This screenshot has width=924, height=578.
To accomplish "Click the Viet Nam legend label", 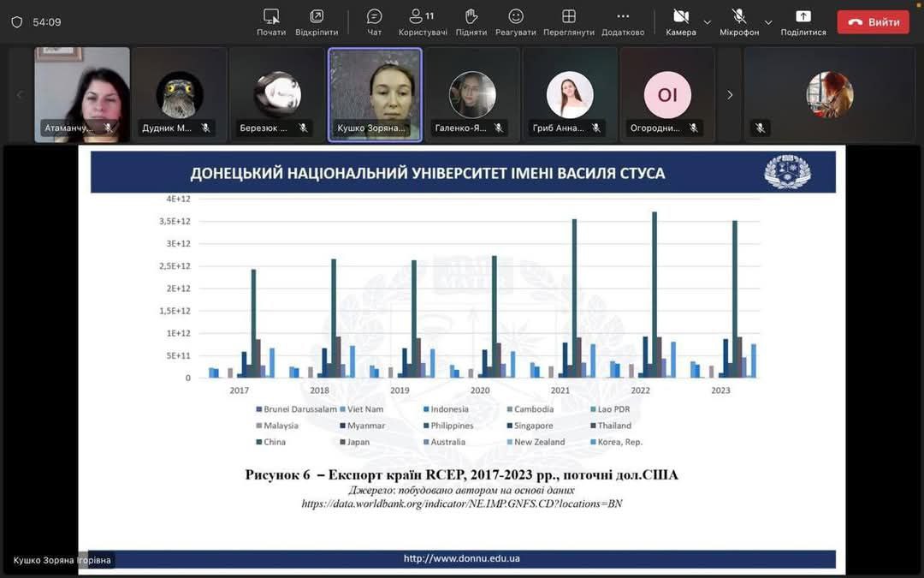I will (x=365, y=409).
